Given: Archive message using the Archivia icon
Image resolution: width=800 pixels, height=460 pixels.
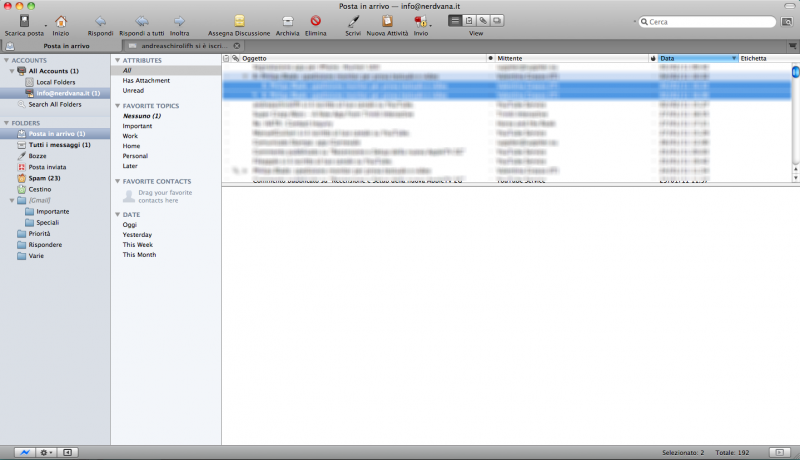Looking at the screenshot, I should pyautogui.click(x=287, y=20).
